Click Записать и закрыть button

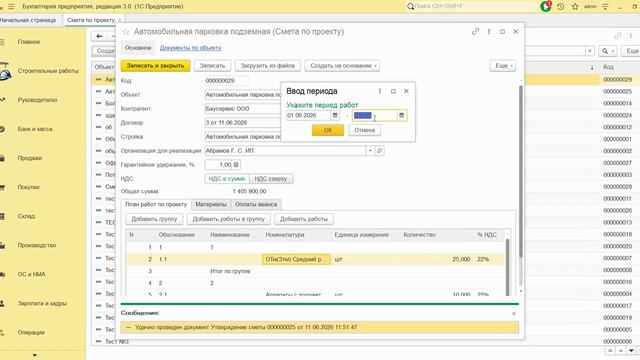coord(156,66)
